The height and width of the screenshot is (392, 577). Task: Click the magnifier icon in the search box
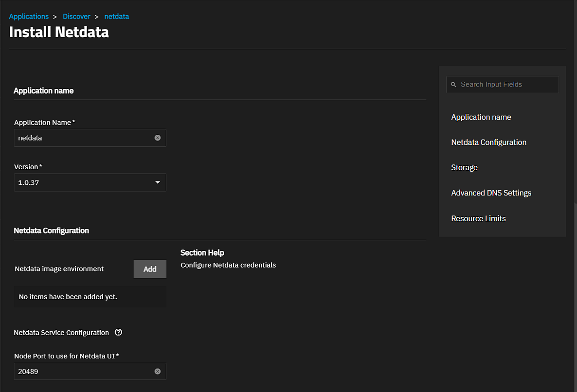(453, 85)
